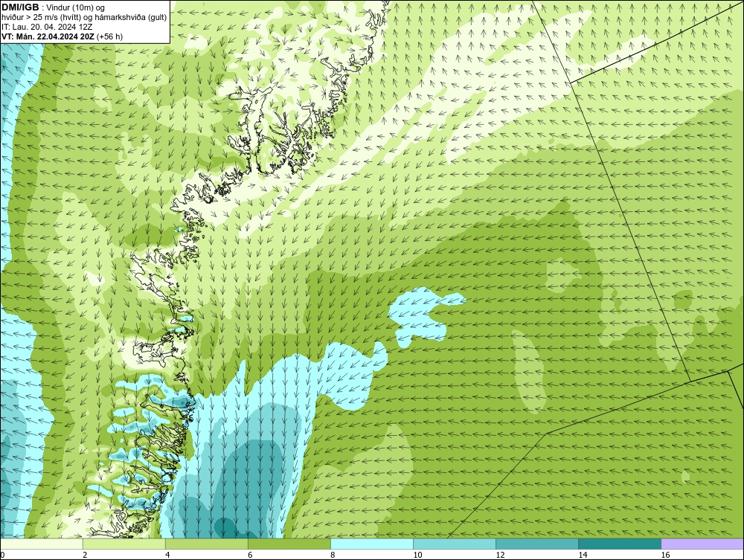744x560 pixels.
Task: Click the purple swatch above 16 m/s
Action: [702, 544]
